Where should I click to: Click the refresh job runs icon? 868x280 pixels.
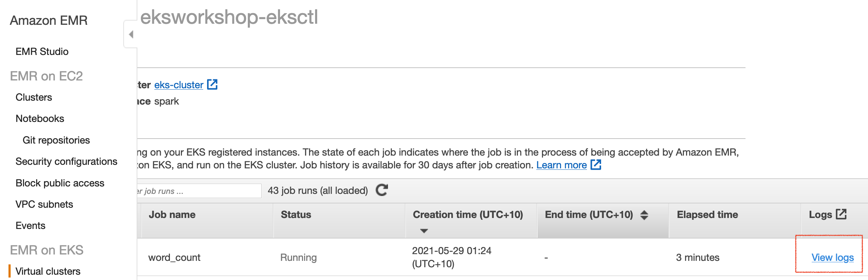[382, 190]
